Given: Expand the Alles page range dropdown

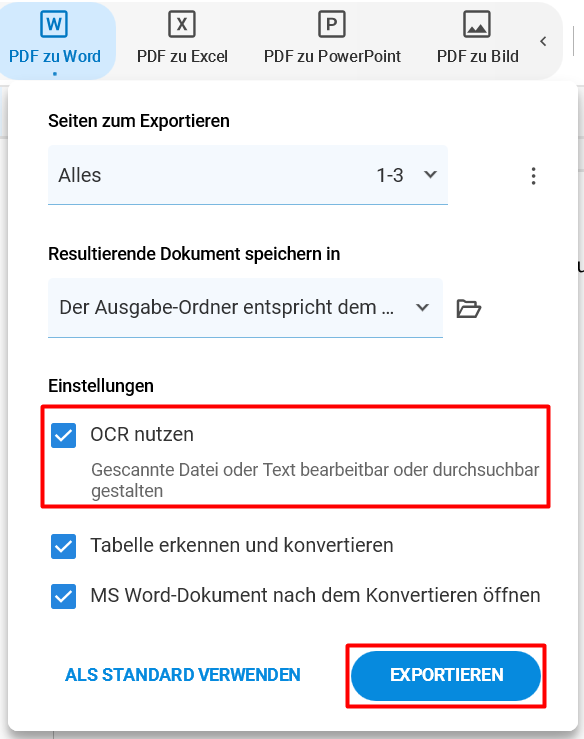Looking at the screenshot, I should point(248,175).
